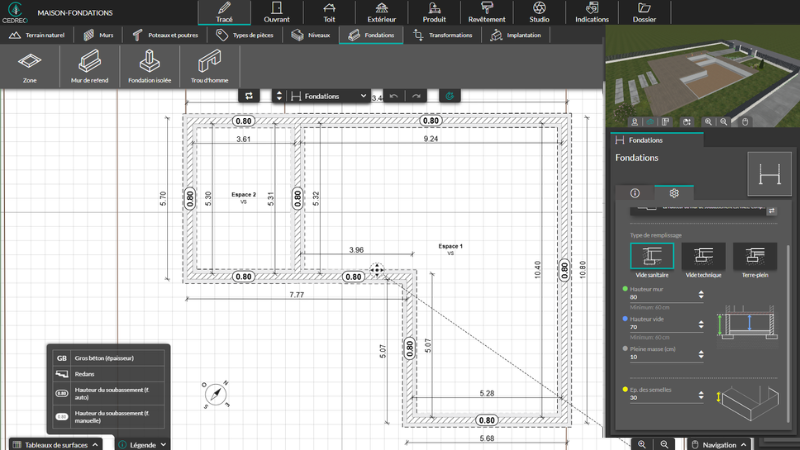Select the Fondations properties panel tab

pos(657,140)
